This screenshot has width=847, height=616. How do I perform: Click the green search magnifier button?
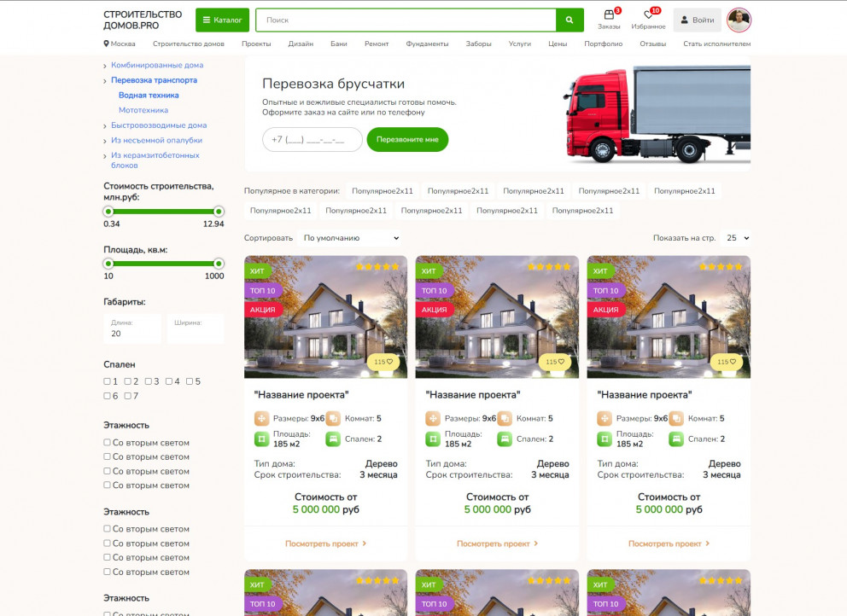(x=570, y=20)
